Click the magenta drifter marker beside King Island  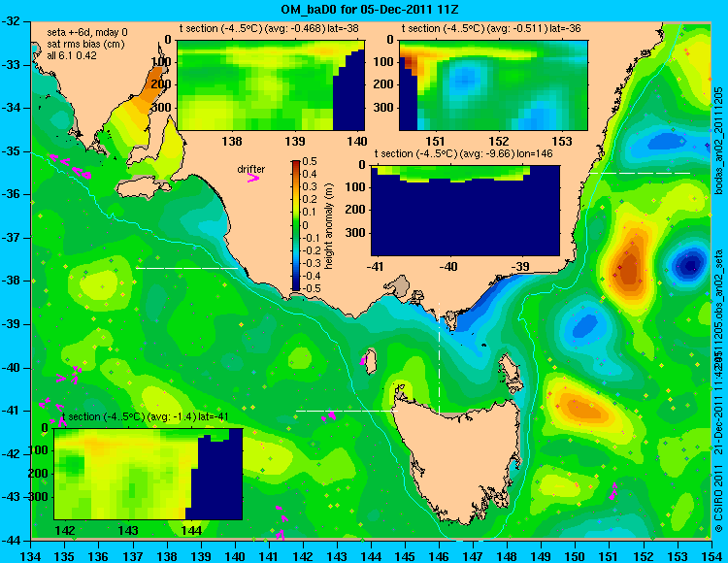click(364, 360)
